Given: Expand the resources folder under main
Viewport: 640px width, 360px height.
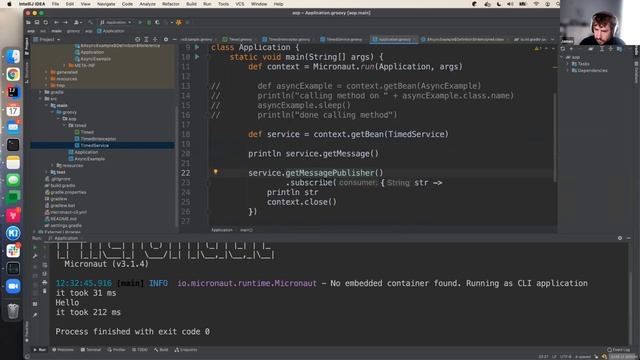Looking at the screenshot, I should 53,165.
